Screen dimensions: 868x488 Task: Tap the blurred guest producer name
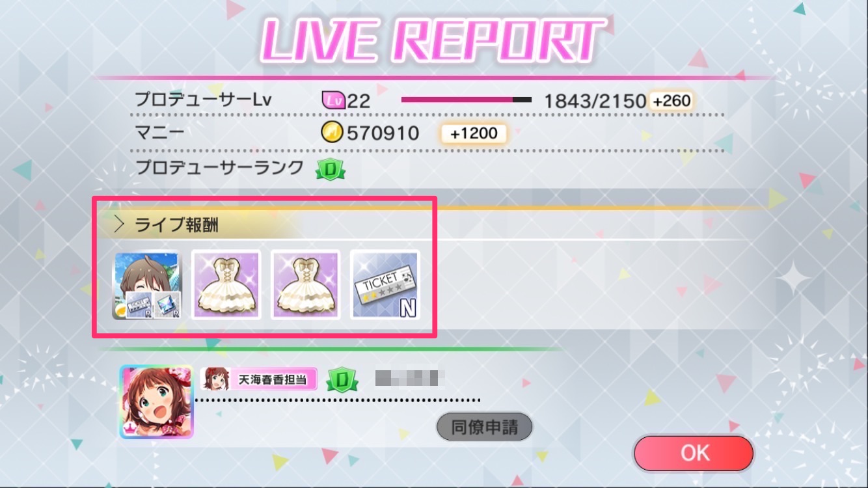pos(410,377)
